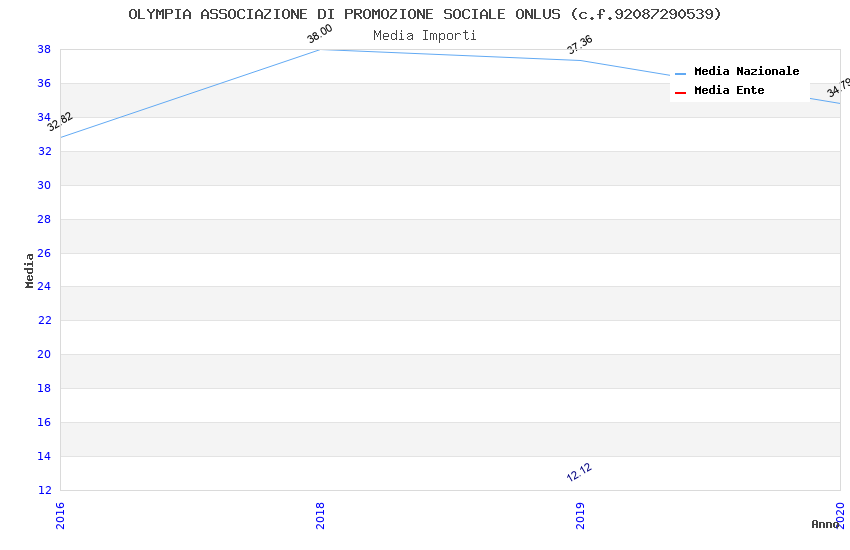Click the 12.12 data label
850x550 pixels.
pyautogui.click(x=579, y=472)
